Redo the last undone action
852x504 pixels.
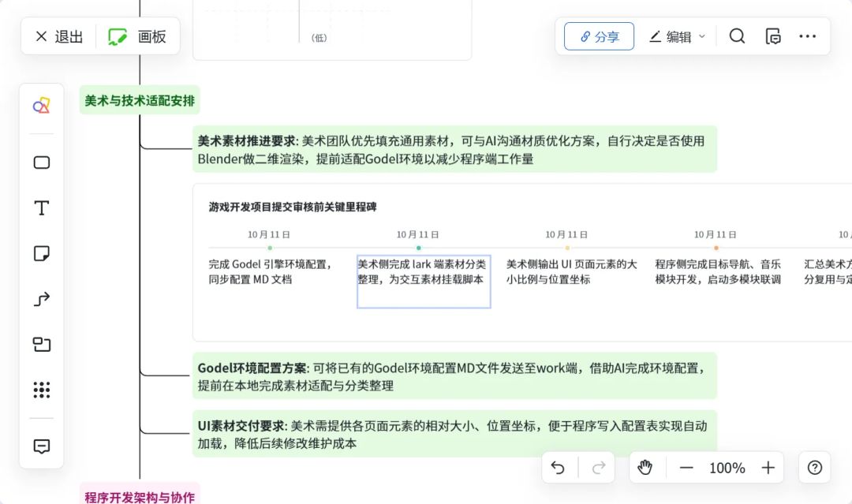pos(598,468)
